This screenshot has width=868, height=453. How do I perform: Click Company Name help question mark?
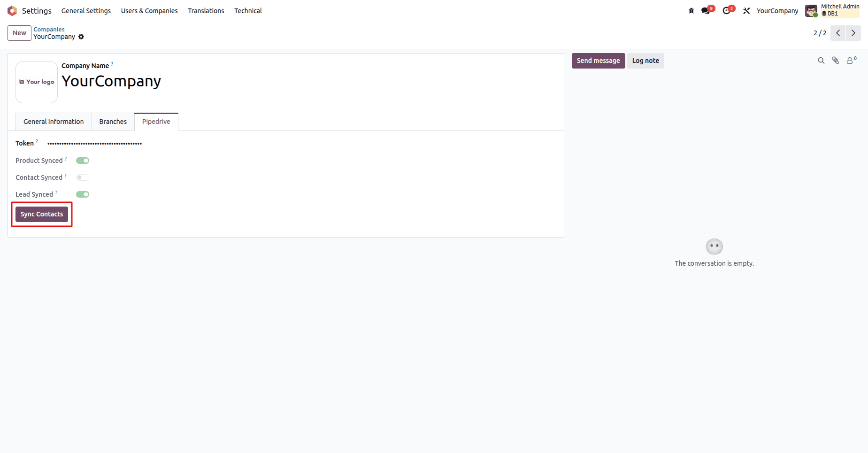[x=112, y=63]
